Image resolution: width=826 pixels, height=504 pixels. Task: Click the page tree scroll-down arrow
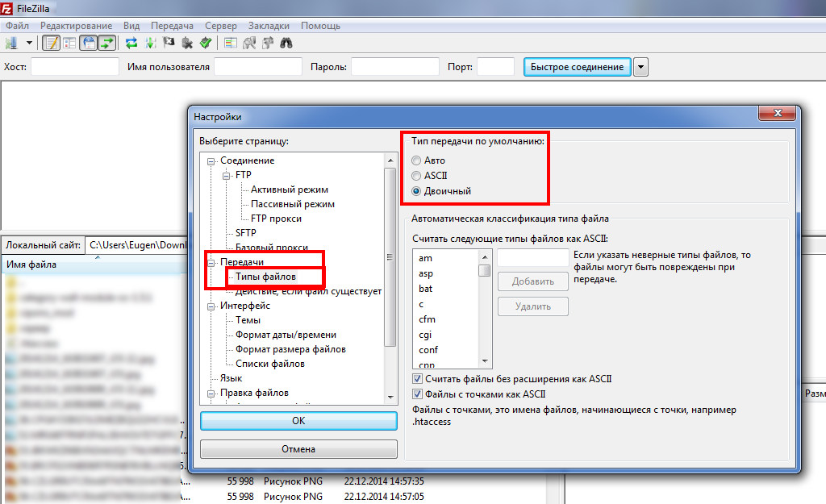pyautogui.click(x=390, y=397)
